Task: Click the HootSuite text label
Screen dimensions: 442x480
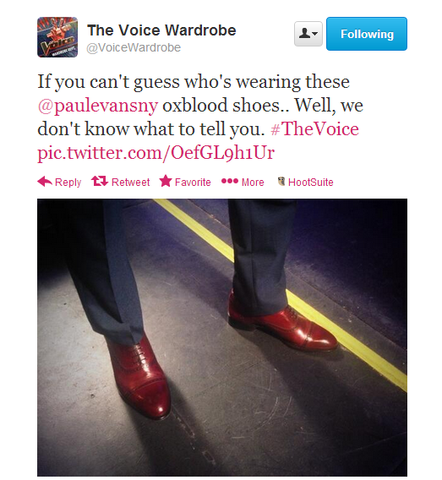Action: [311, 182]
